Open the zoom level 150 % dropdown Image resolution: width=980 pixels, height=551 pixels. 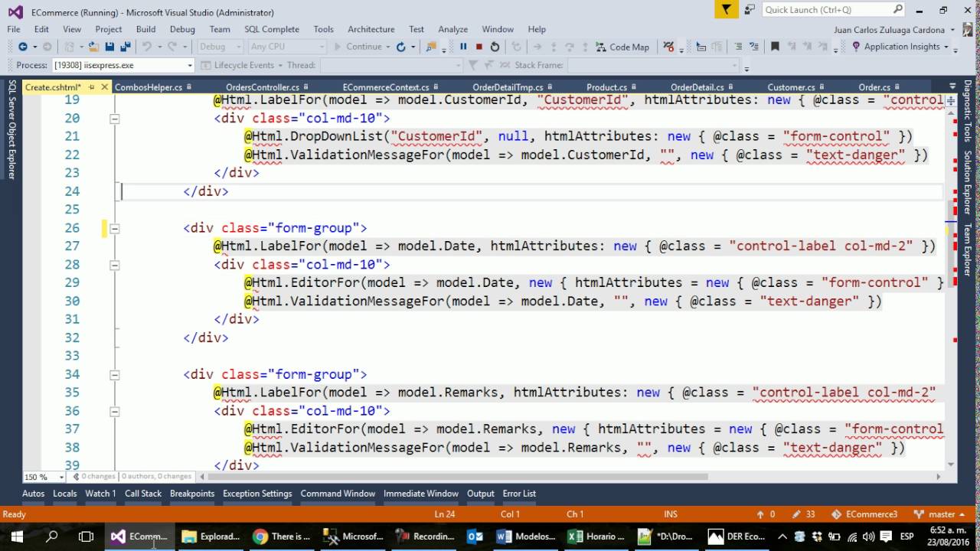(61, 477)
